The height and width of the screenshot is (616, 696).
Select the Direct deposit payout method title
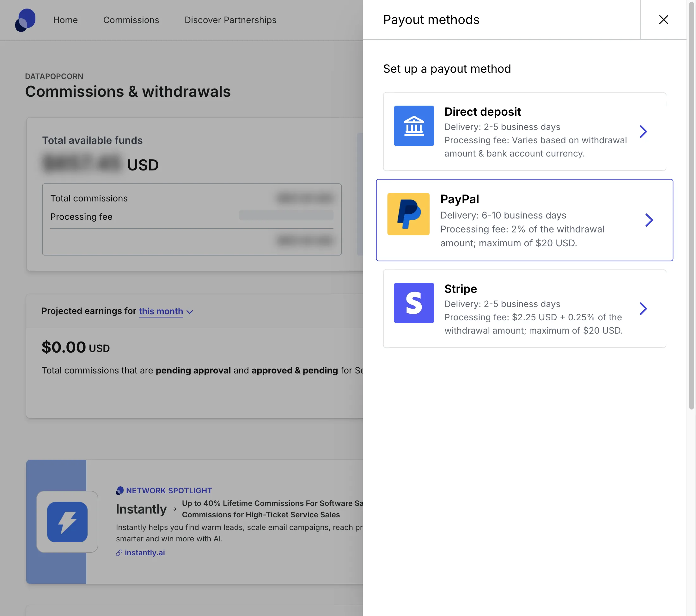pos(483,112)
